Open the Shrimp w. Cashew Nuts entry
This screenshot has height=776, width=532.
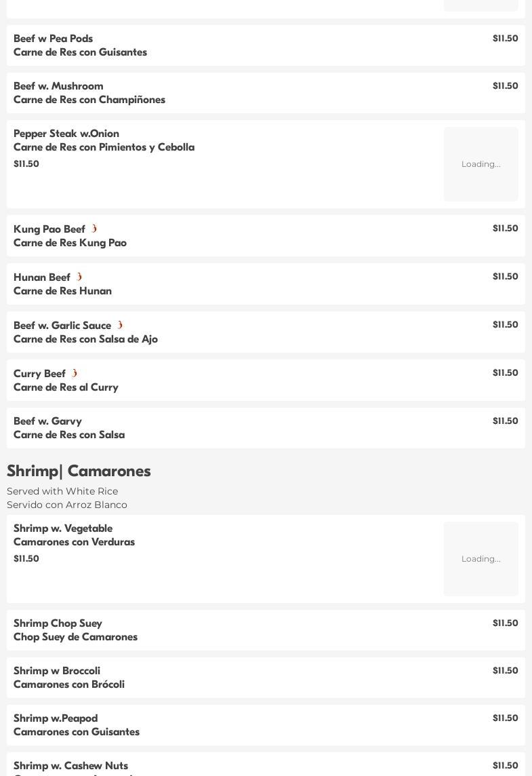point(266,764)
